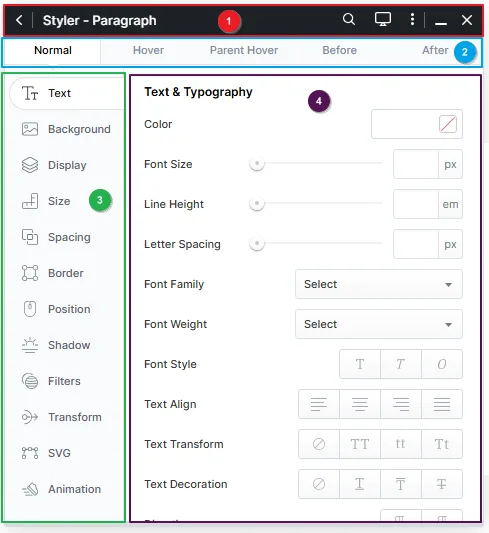489x533 pixels.
Task: Open the Font Weight select box
Action: pos(379,324)
